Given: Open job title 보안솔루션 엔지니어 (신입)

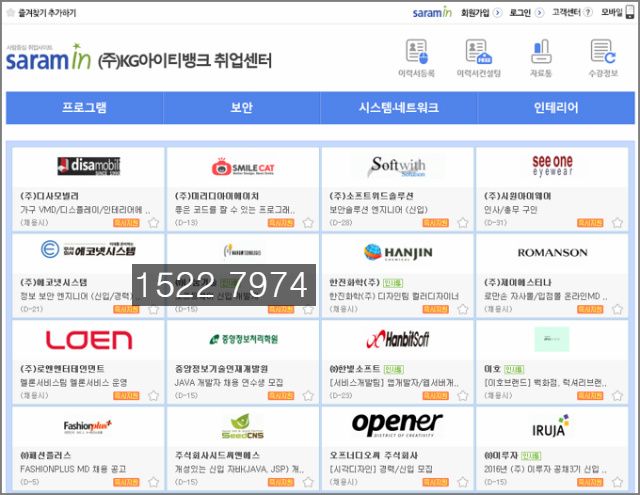Looking at the screenshot, I should click(x=378, y=210).
